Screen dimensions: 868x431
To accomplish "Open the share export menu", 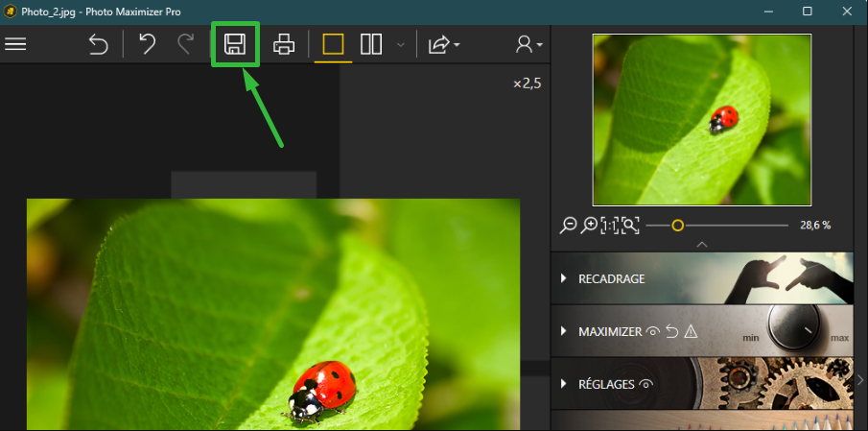I will click(x=443, y=44).
